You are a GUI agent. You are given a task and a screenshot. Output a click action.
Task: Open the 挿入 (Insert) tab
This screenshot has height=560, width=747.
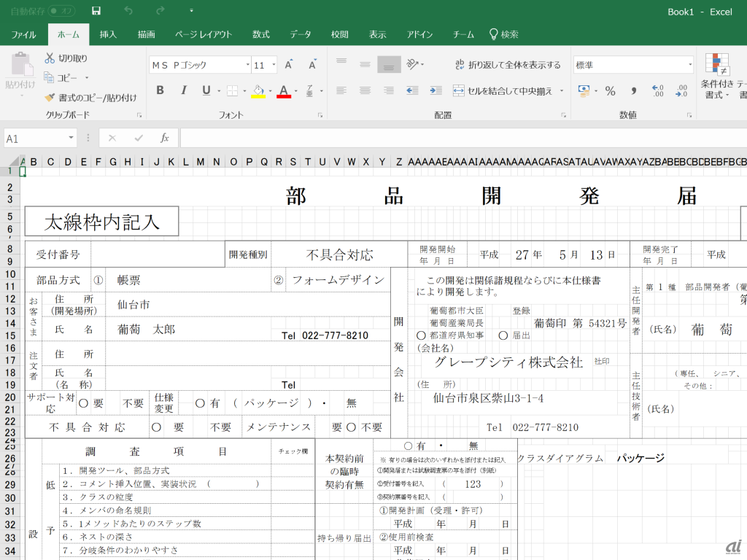point(108,34)
